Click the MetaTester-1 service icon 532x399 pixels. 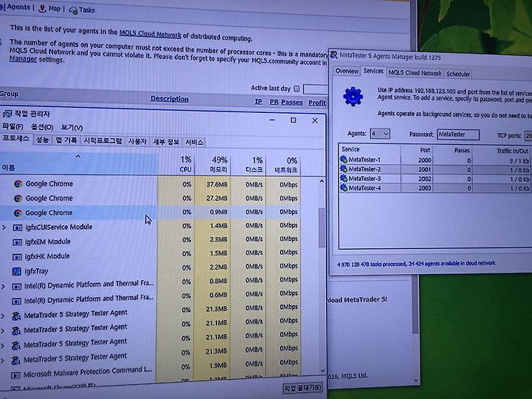click(x=344, y=159)
